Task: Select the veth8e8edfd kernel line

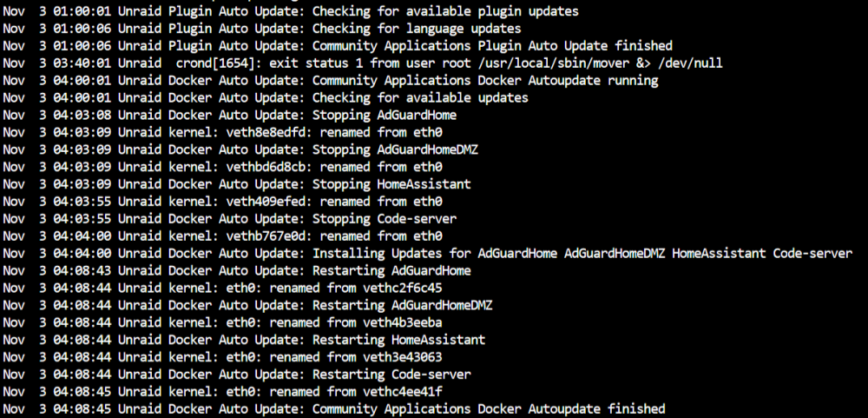Action: pyautogui.click(x=222, y=132)
